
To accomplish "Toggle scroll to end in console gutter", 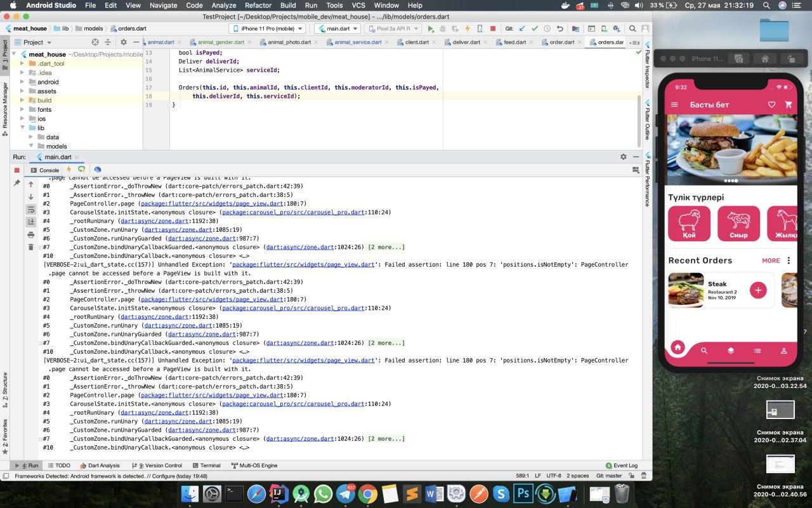I will point(30,222).
